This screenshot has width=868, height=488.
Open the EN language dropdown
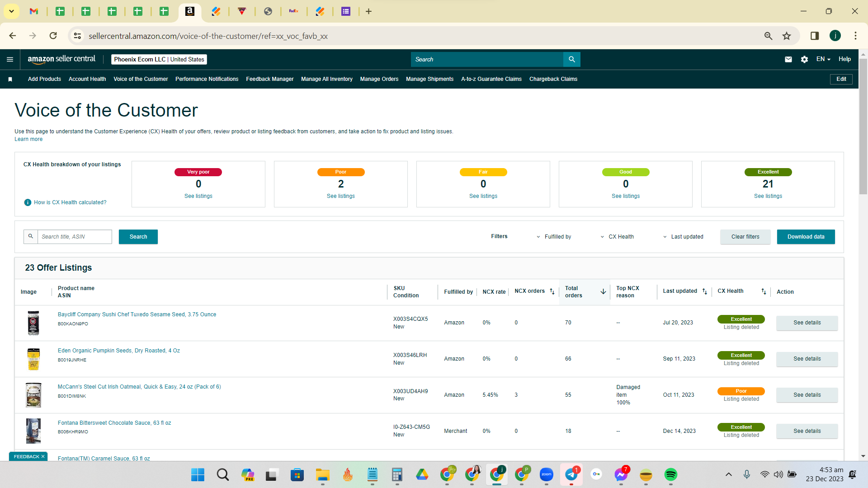point(823,59)
